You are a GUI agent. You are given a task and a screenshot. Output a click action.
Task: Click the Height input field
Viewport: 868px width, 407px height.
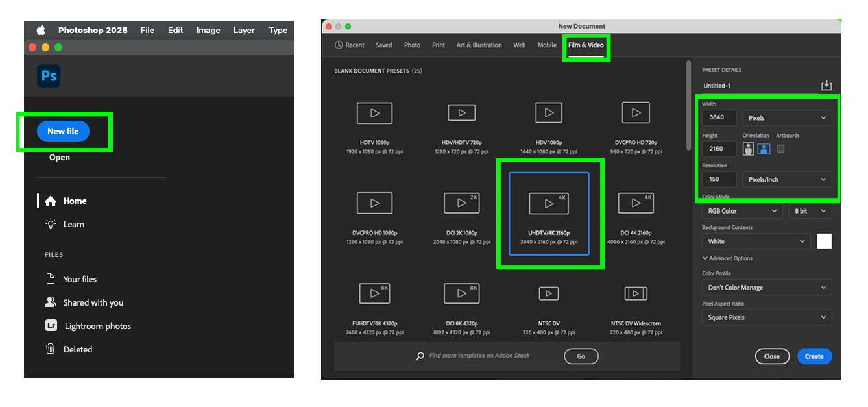point(719,149)
